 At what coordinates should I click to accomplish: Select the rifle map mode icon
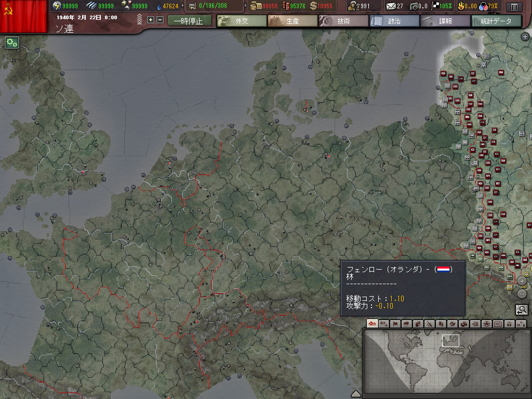pos(430,324)
